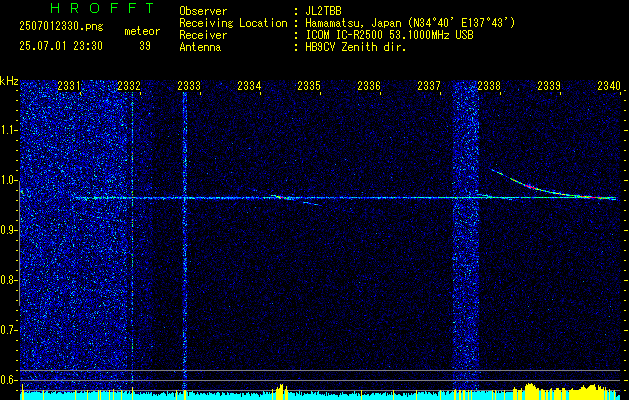Viewport: 629px width, 400px height.
Task: Click the 0.6 kHz axis label
Action: [9, 380]
